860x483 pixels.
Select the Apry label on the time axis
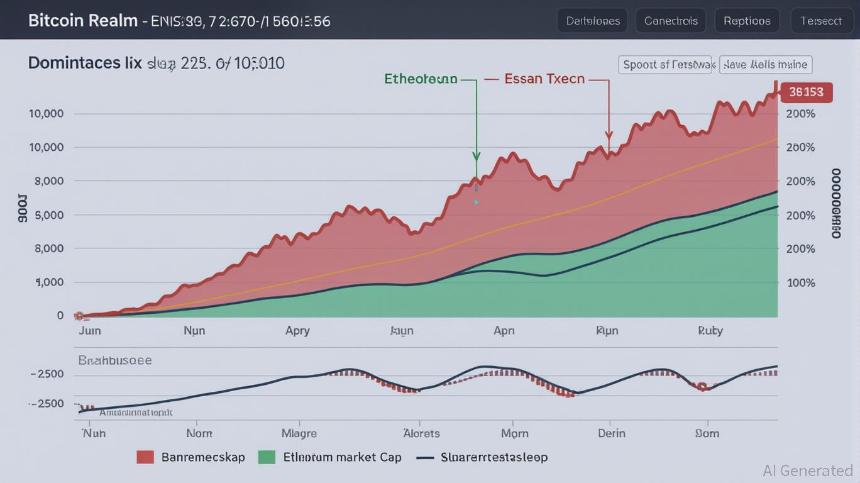point(297,330)
